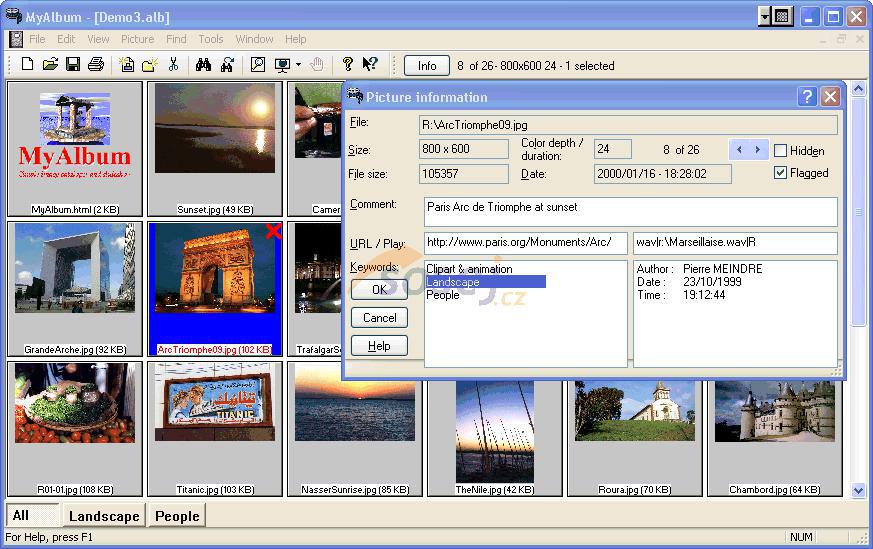
Task: Click the thumbnail scrollbar down arrow
Action: point(858,490)
